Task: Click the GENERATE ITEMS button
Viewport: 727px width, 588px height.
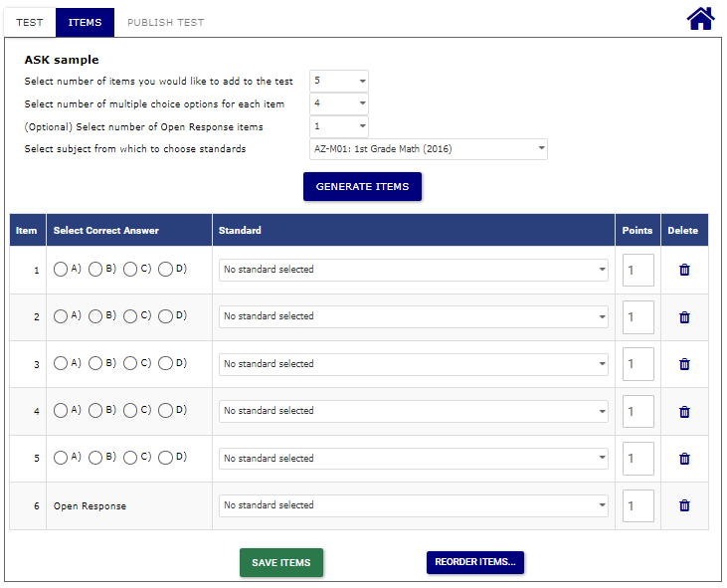Action: [363, 187]
